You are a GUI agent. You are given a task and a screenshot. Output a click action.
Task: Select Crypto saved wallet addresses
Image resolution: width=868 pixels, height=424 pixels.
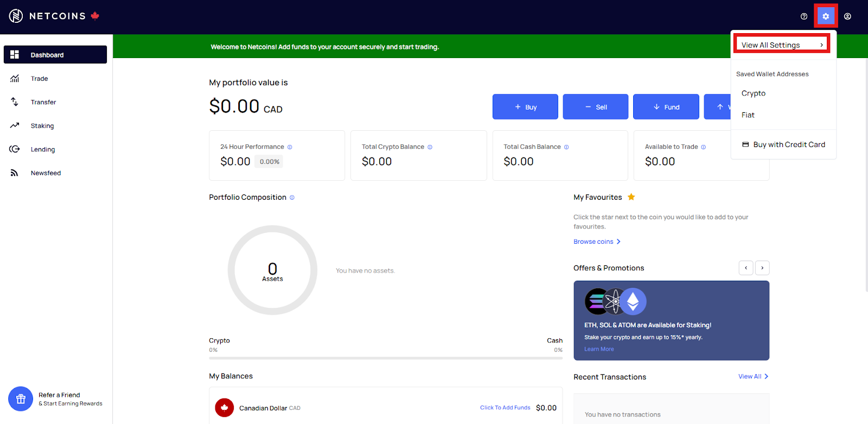point(754,93)
